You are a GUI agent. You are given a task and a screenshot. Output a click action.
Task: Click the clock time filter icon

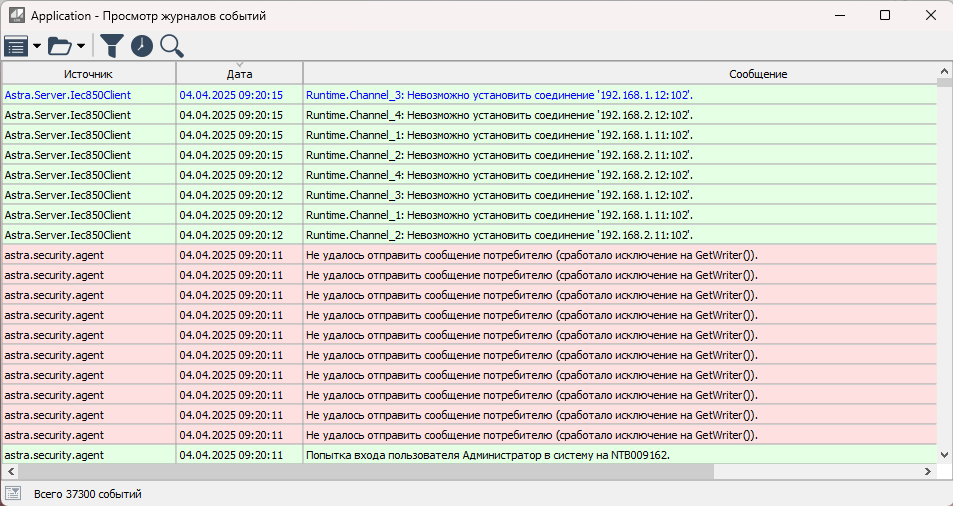(142, 46)
